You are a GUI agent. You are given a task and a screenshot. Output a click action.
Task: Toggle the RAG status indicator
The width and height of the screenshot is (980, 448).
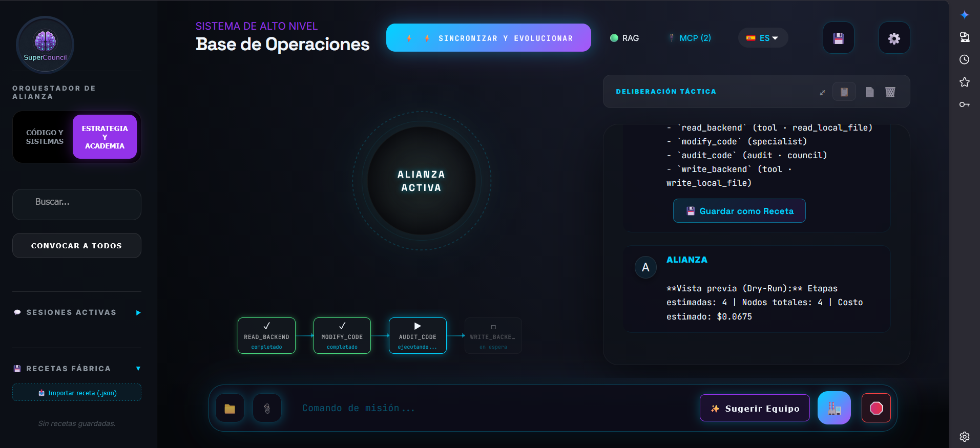point(624,38)
